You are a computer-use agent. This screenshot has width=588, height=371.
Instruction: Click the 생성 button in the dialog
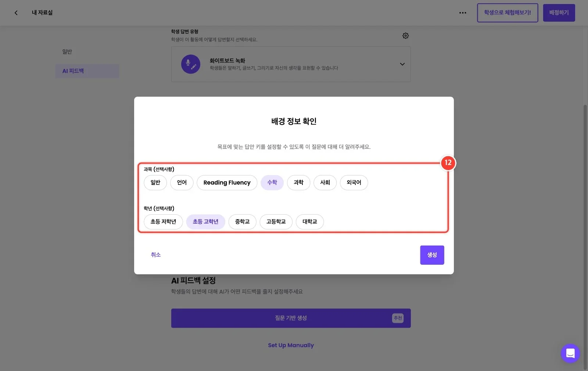432,255
